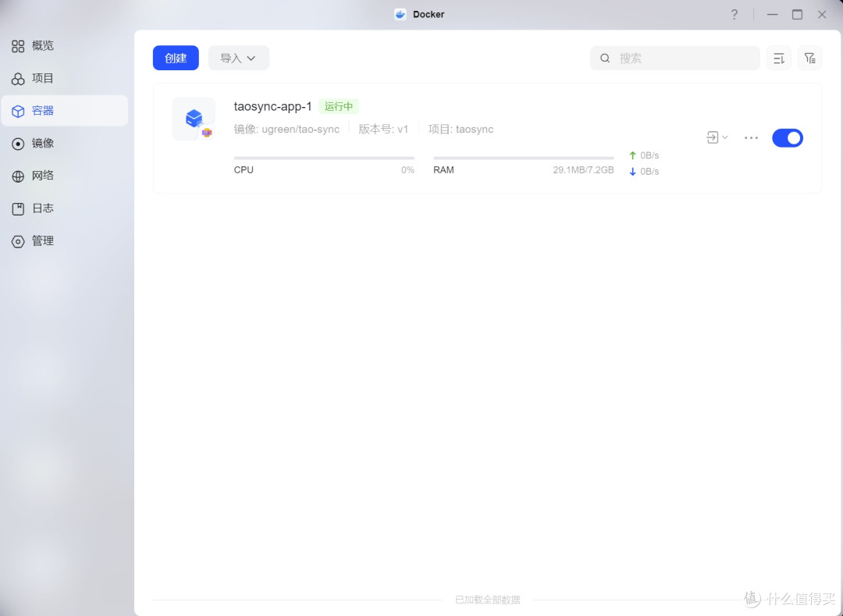Maximize the Docker window
The image size is (843, 616).
pos(797,15)
